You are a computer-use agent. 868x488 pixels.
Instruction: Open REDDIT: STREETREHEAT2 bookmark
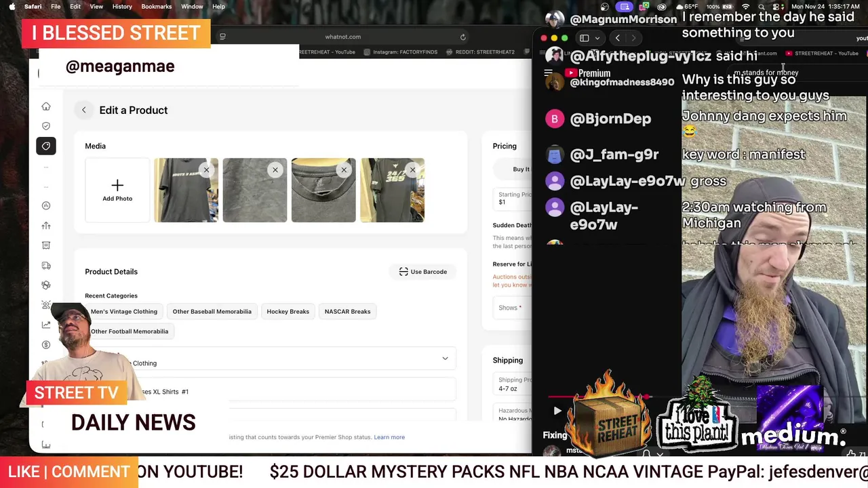pyautogui.click(x=481, y=52)
